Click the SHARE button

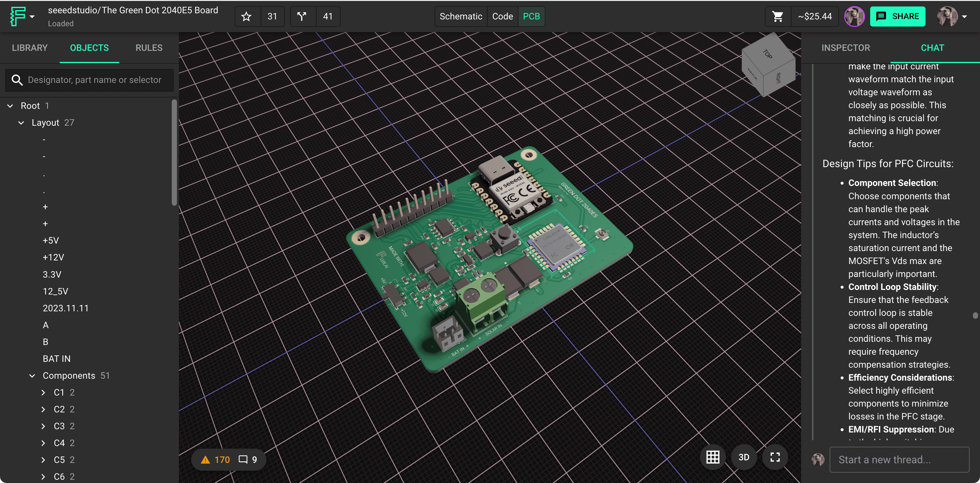pyautogui.click(x=897, y=16)
